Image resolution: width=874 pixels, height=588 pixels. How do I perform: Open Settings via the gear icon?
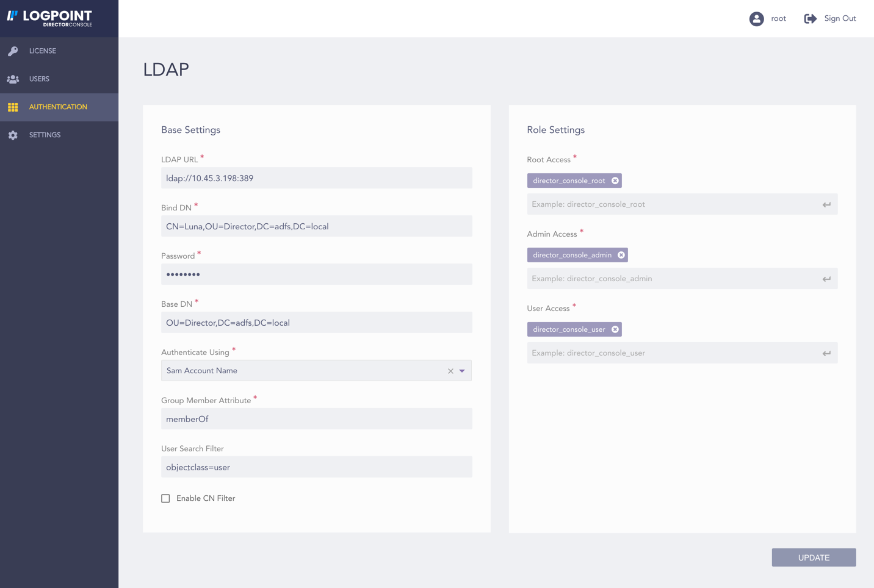[13, 135]
